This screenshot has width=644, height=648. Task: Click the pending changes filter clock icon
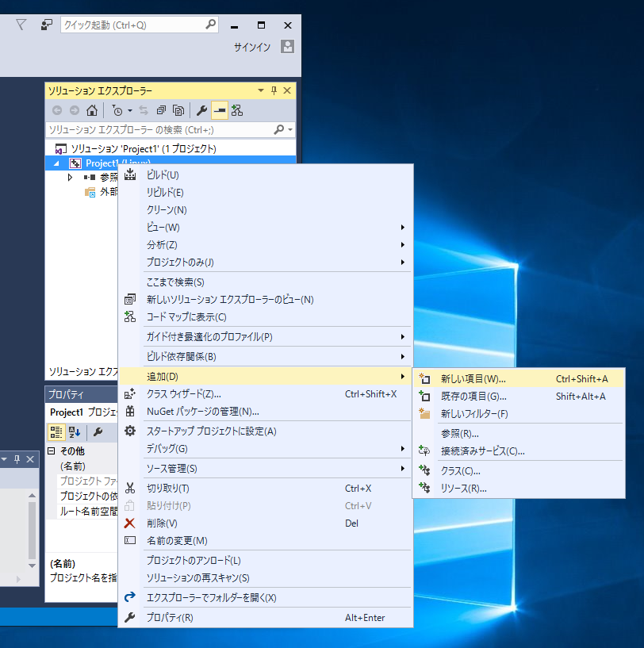click(117, 110)
